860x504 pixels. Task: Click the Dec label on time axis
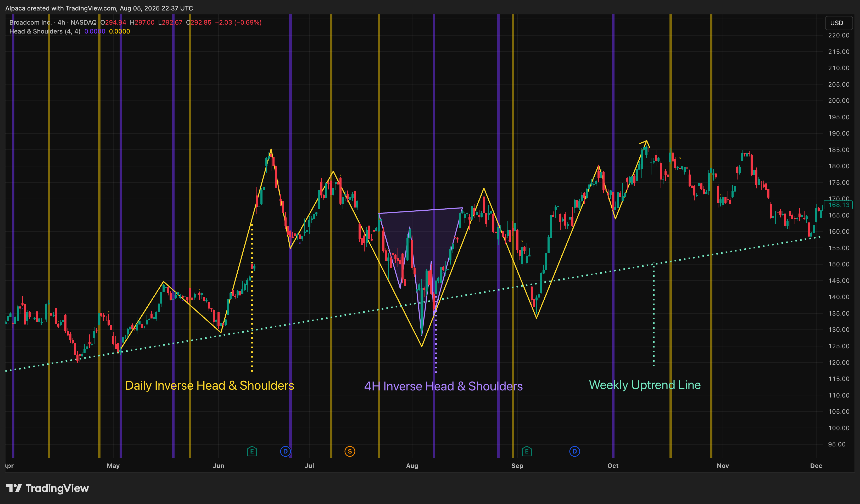816,466
